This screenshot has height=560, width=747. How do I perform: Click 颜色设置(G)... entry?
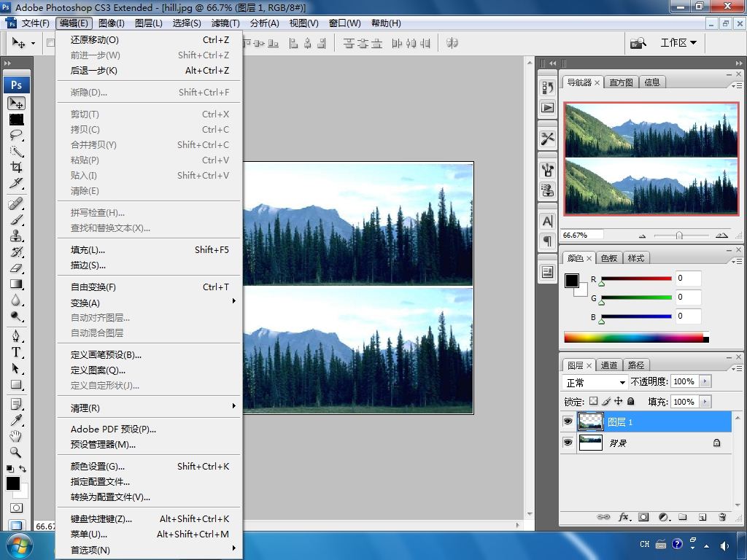click(x=149, y=467)
